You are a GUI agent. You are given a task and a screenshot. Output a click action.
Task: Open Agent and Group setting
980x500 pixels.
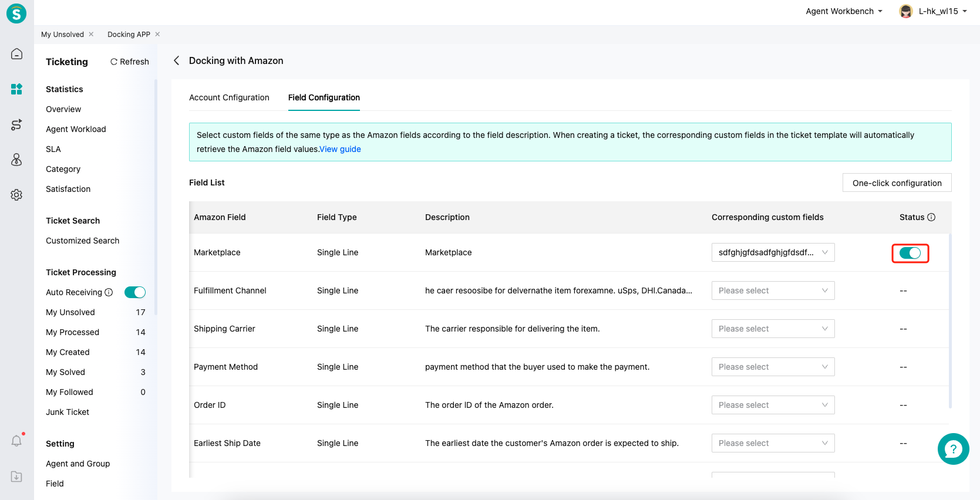[78, 464]
